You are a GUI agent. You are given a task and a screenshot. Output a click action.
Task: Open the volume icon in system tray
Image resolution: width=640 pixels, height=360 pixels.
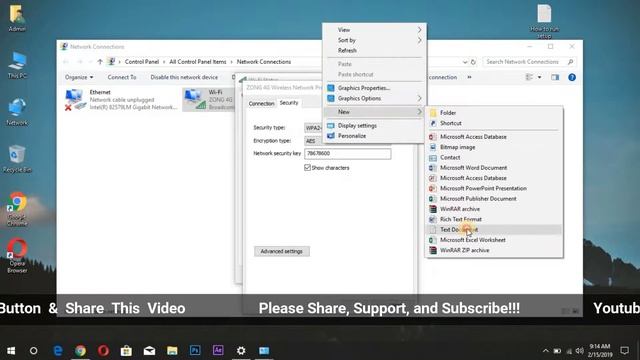pyautogui.click(x=580, y=351)
